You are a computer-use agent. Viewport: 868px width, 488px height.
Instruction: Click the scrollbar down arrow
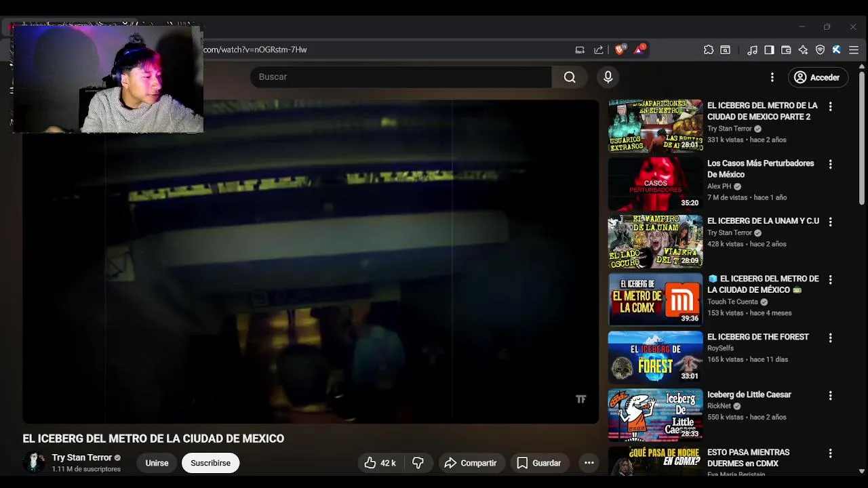tap(863, 470)
